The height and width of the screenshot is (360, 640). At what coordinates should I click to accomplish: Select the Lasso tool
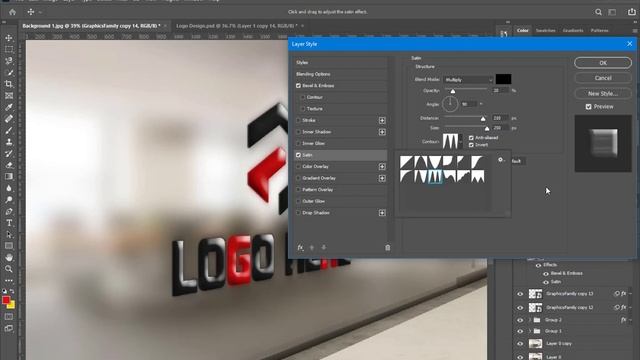point(9,61)
